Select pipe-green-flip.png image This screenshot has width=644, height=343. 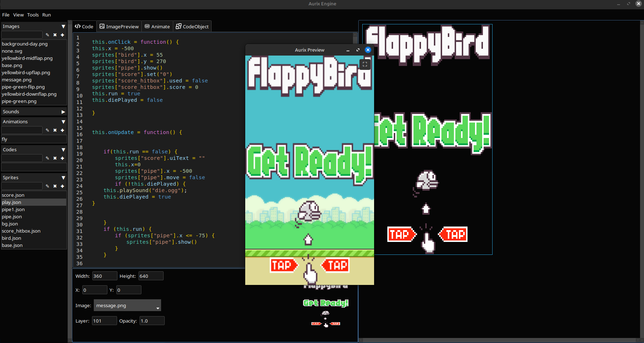point(34,87)
